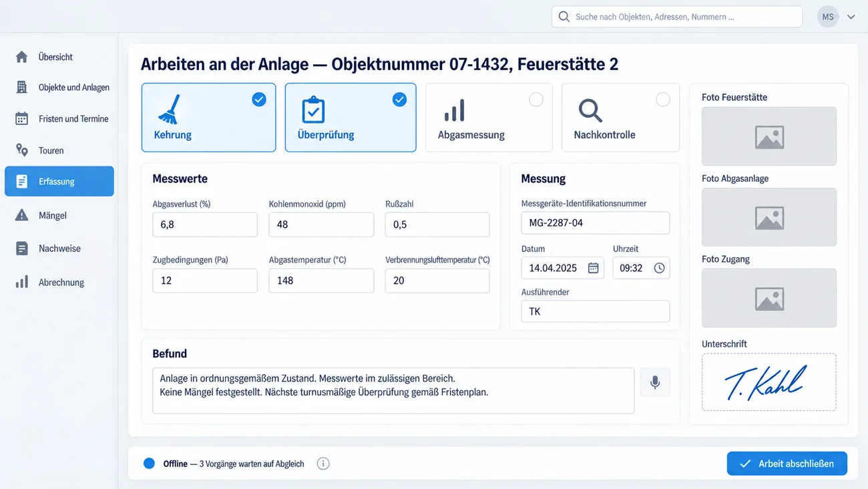Uncheck the Überprüfung checkmark
The height and width of the screenshot is (489, 868).
[399, 100]
